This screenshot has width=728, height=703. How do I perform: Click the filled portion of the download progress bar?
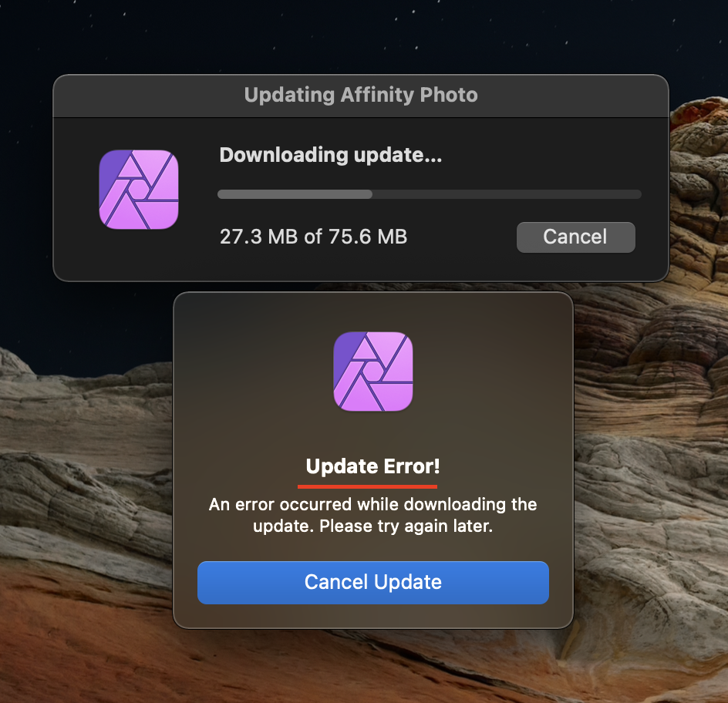295,194
